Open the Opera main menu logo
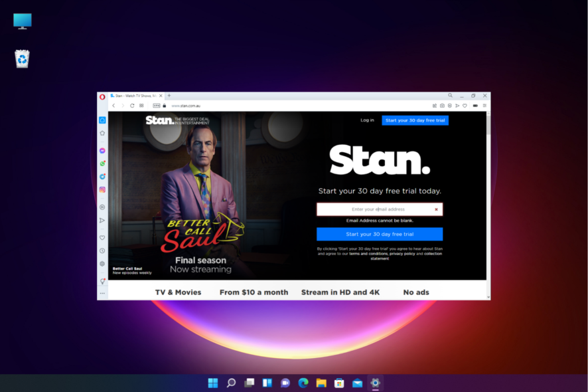 [x=102, y=96]
